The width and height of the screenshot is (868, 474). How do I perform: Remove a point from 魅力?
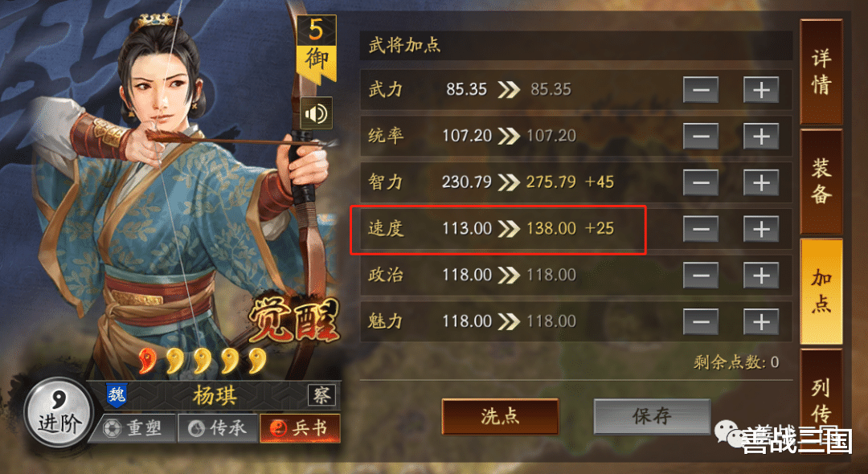click(x=701, y=321)
